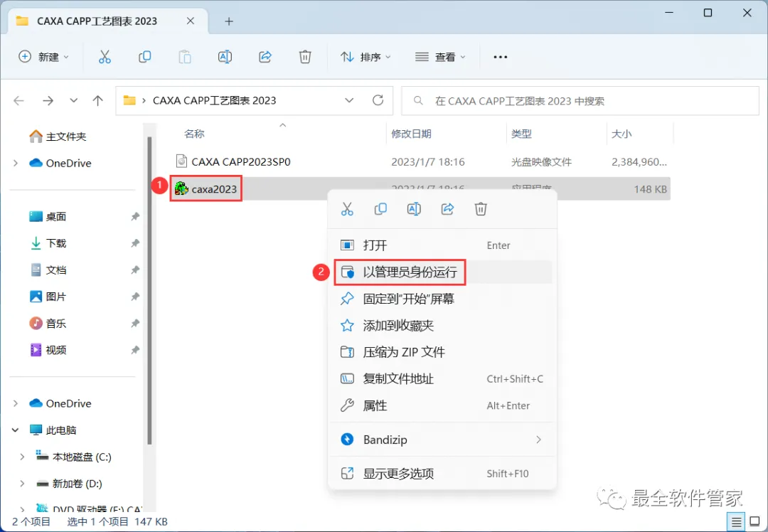This screenshot has height=532, width=768.
Task: Open 音乐 in the sidebar
Action: (x=48, y=324)
